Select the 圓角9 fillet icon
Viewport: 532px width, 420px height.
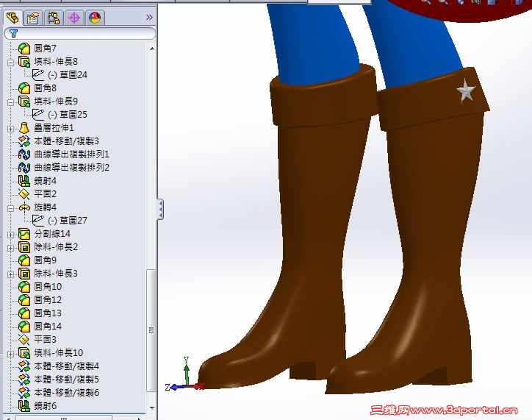tap(24, 260)
